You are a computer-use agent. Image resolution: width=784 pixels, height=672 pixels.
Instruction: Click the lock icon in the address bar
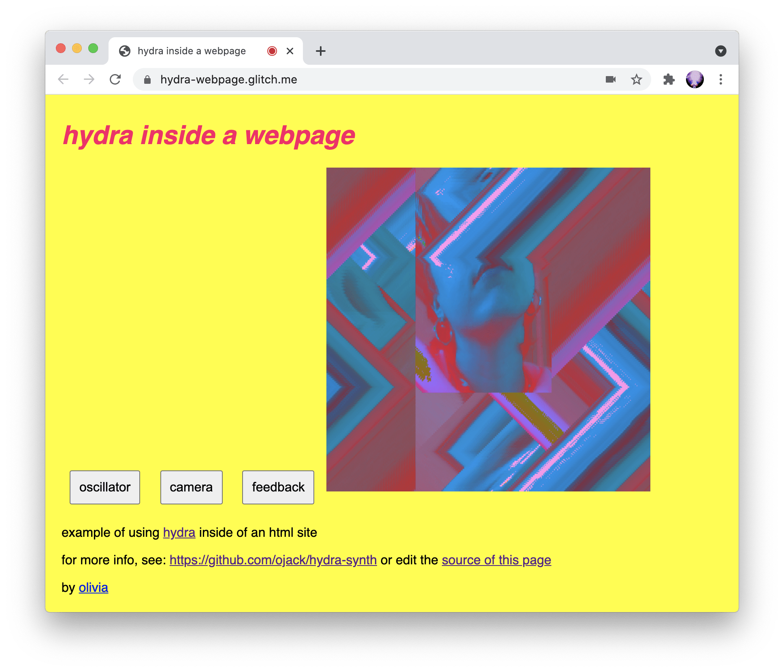coord(147,79)
